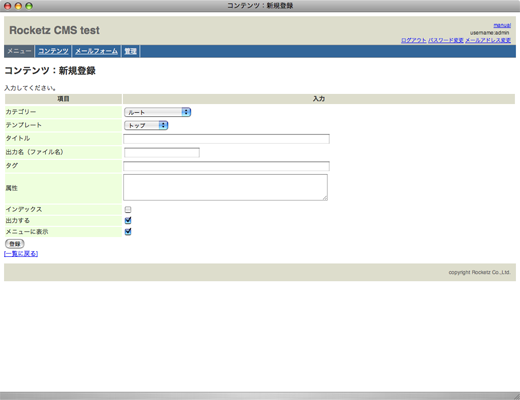Screen dimensions: 520x400
Task: Click the タイトル text field
Action: click(226, 139)
